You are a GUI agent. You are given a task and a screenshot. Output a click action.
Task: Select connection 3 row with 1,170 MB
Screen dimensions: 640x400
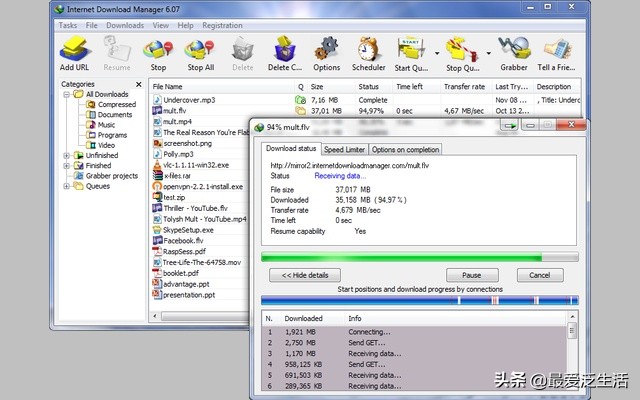click(x=414, y=353)
